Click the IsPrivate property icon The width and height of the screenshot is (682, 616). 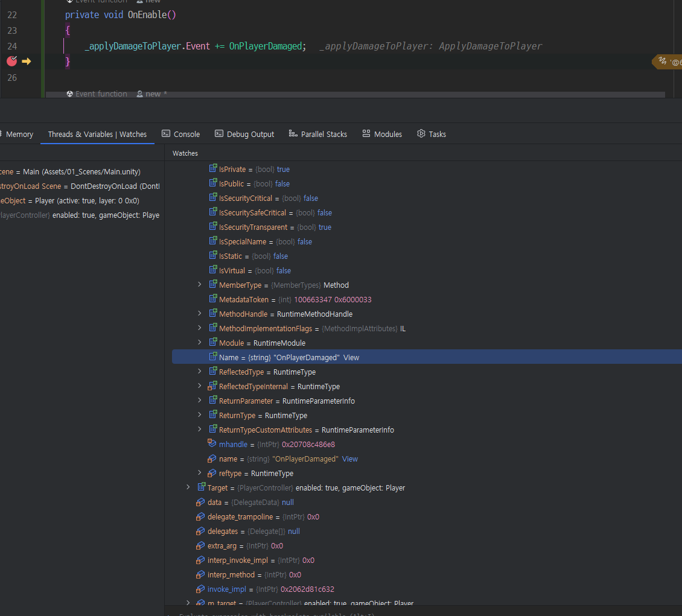coord(212,169)
